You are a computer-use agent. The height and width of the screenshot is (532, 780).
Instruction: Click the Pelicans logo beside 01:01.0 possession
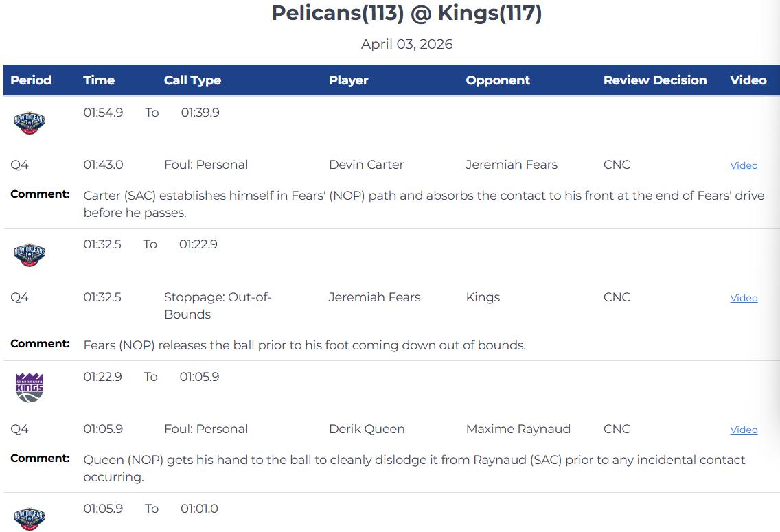pyautogui.click(x=30, y=518)
